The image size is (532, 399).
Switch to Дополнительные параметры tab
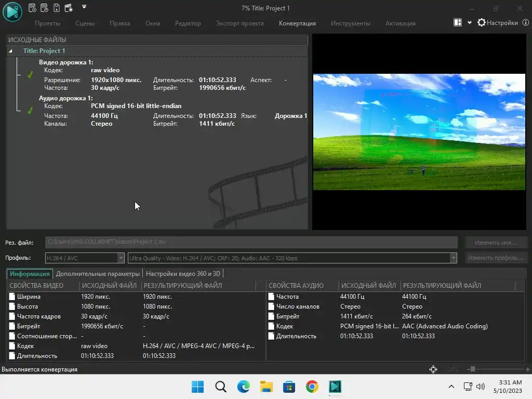[x=98, y=273]
